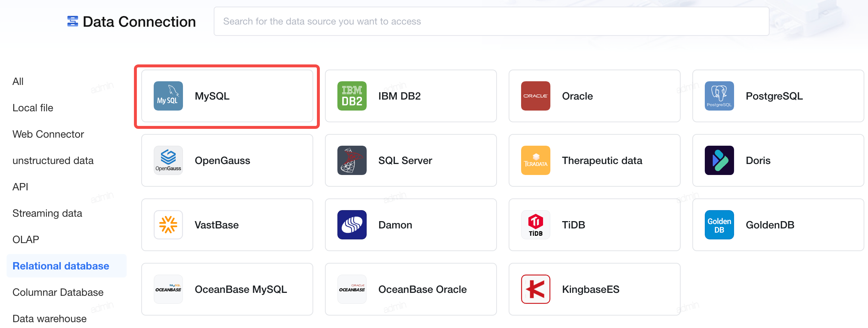Click the VastBase starburst icon
This screenshot has width=868, height=328.
(x=168, y=225)
